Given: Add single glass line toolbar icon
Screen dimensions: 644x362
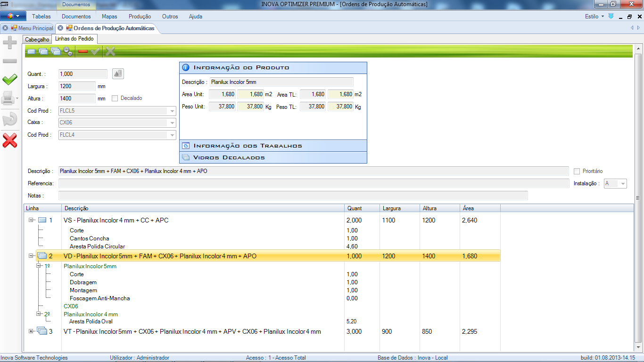Looking at the screenshot, I should (x=32, y=51).
